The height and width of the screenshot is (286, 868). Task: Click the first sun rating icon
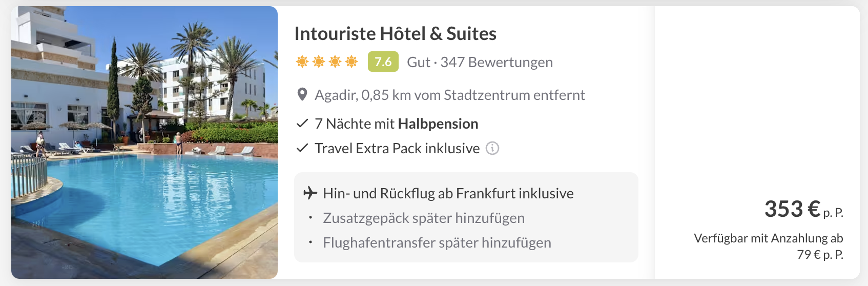[x=302, y=62]
